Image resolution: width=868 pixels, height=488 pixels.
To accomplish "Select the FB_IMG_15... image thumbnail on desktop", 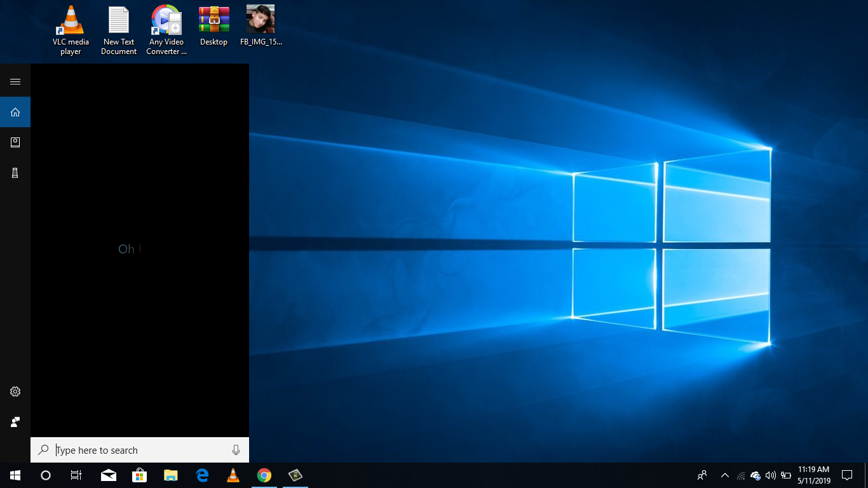I will (x=261, y=26).
